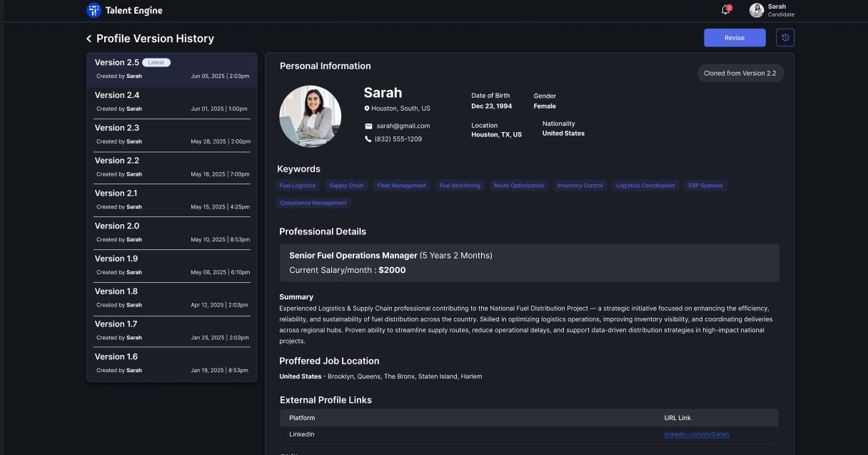Click the Senior Fuel Operations Manager title

(353, 256)
